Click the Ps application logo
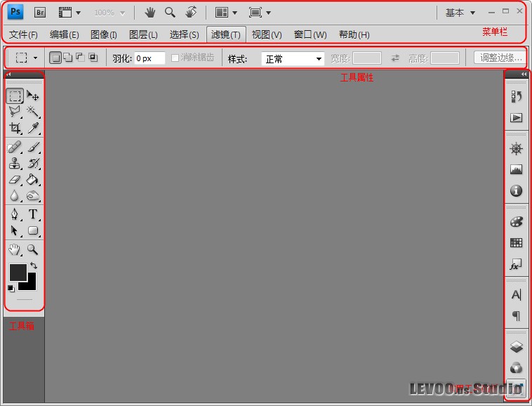This screenshot has height=406, width=532. point(15,12)
